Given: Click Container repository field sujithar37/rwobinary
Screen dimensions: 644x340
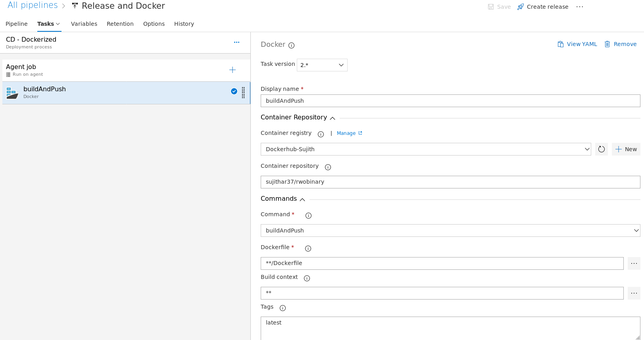Looking at the screenshot, I should point(450,182).
